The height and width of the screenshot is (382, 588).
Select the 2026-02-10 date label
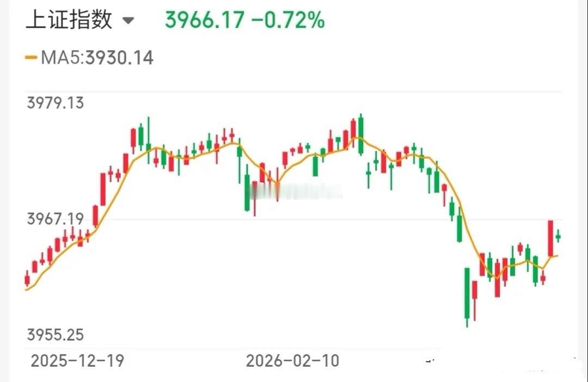click(292, 360)
